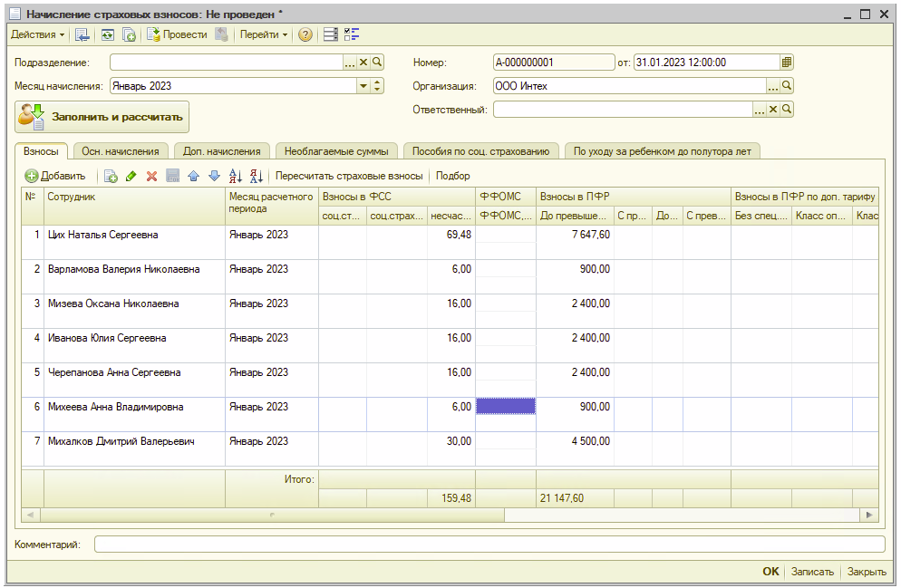The width and height of the screenshot is (901, 588).
Task: Click Пересчитать страховые взносы button
Action: pyautogui.click(x=349, y=176)
